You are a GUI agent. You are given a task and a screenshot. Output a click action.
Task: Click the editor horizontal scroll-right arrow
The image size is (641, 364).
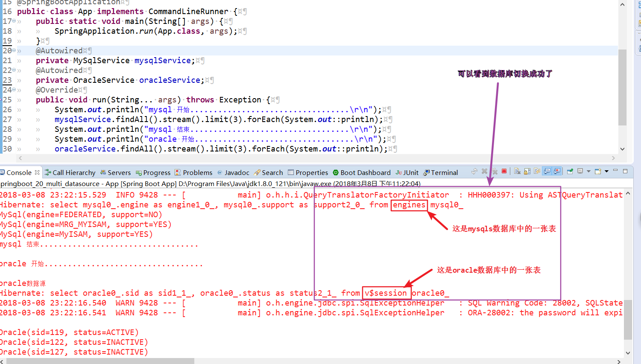pos(614,158)
